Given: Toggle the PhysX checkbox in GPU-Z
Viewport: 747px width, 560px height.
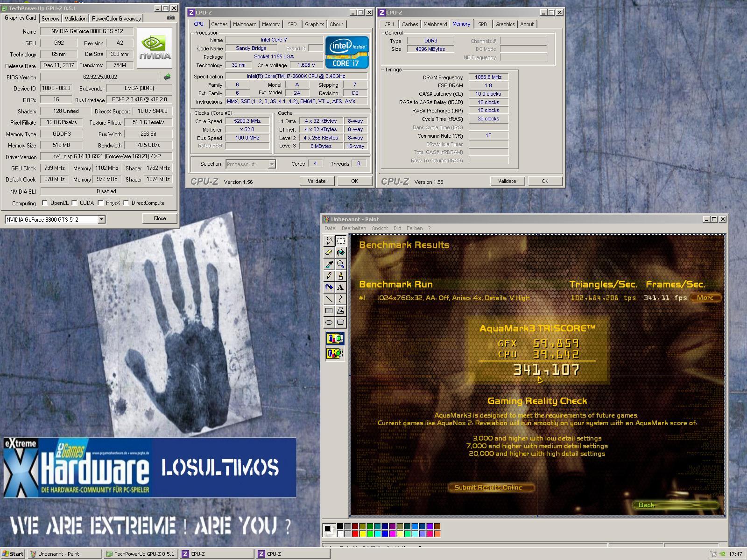Looking at the screenshot, I should [100, 203].
